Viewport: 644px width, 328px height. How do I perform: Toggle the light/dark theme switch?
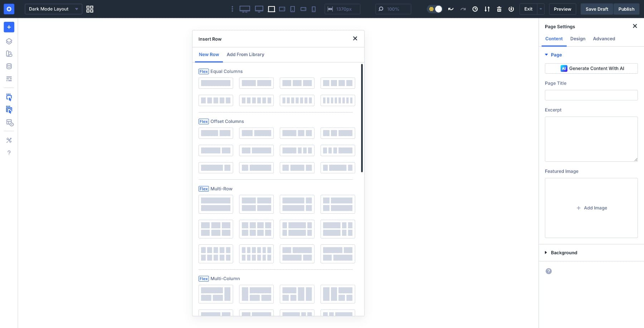click(x=435, y=9)
